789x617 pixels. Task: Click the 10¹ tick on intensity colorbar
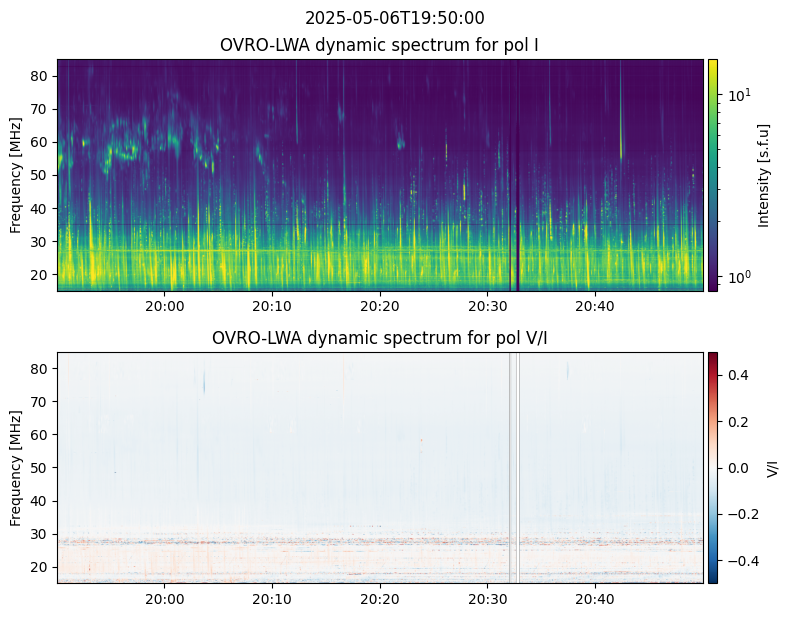(738, 95)
